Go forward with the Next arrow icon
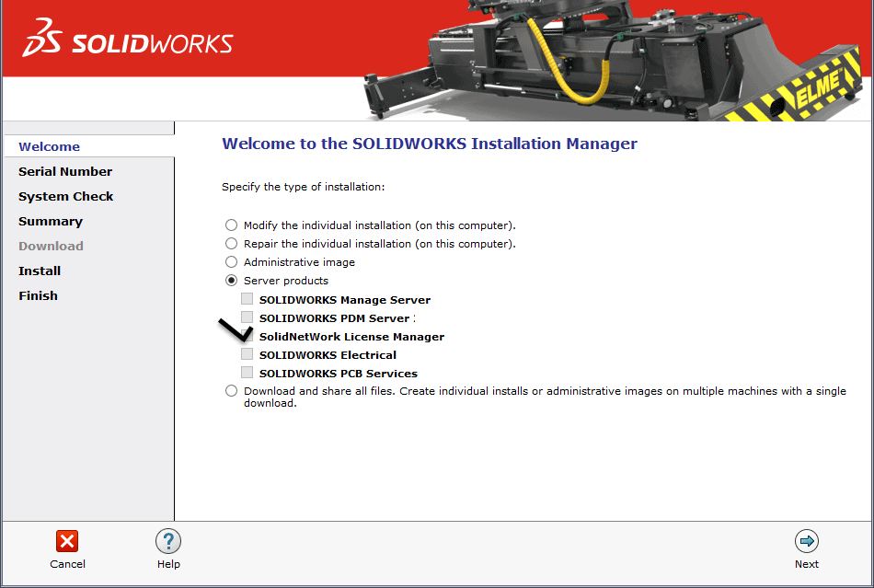 807,541
